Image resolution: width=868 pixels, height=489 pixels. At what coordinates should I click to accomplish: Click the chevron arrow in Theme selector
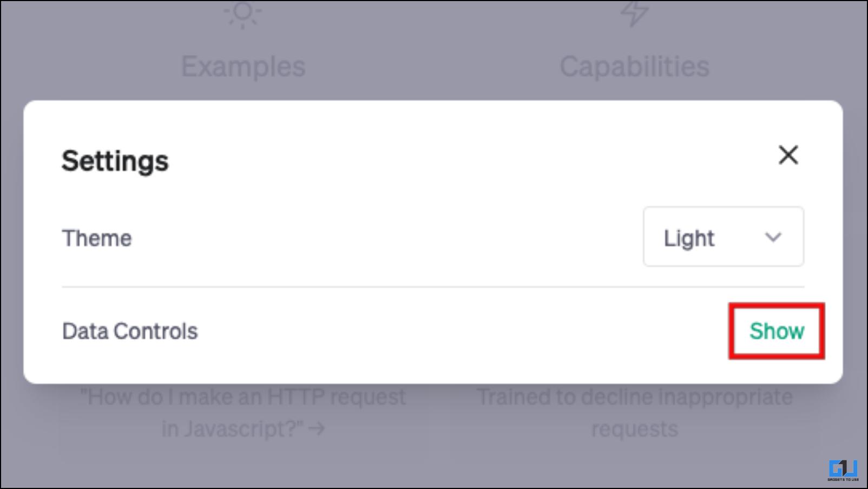point(773,237)
